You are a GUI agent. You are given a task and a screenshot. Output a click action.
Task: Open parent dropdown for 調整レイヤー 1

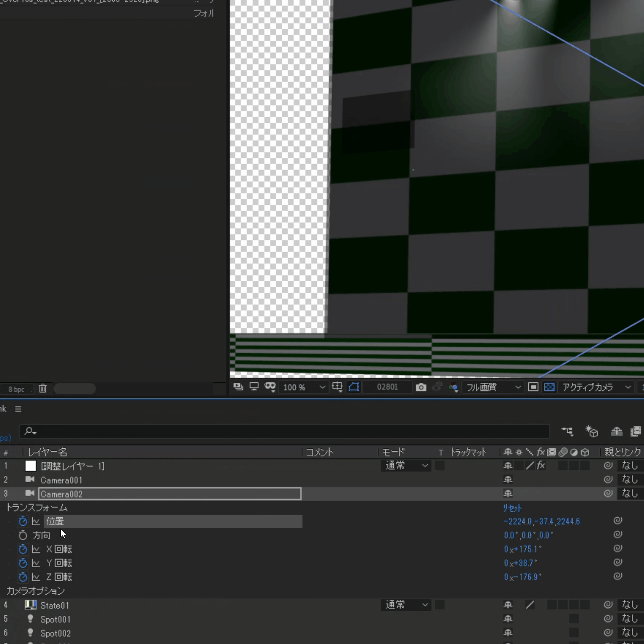[x=631, y=466]
